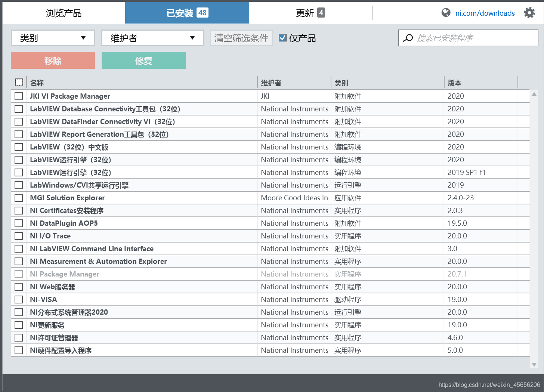Image resolution: width=544 pixels, height=392 pixels.
Task: Sort by the 名称 column header
Action: (37, 83)
